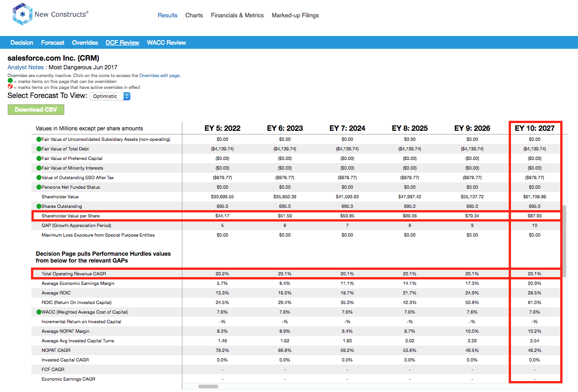Open the Analyst Notes link

click(x=26, y=67)
